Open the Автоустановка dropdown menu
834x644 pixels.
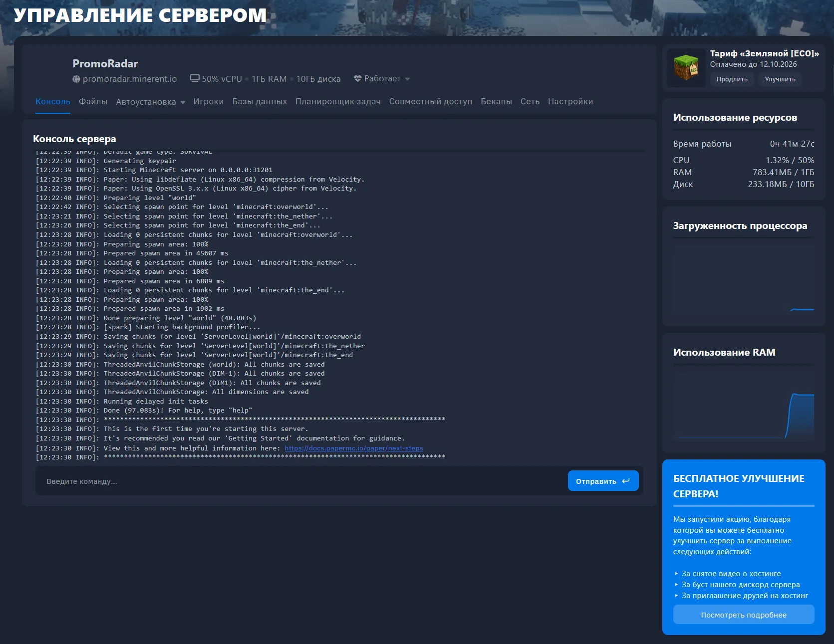[x=150, y=102]
